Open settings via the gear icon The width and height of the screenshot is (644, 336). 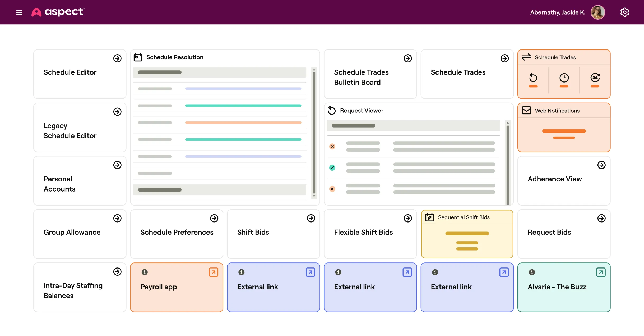624,12
